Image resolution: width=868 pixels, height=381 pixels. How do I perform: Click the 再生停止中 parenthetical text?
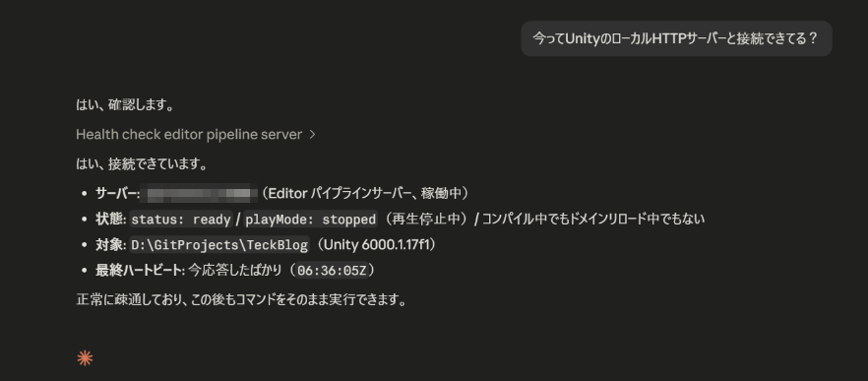tap(423, 220)
